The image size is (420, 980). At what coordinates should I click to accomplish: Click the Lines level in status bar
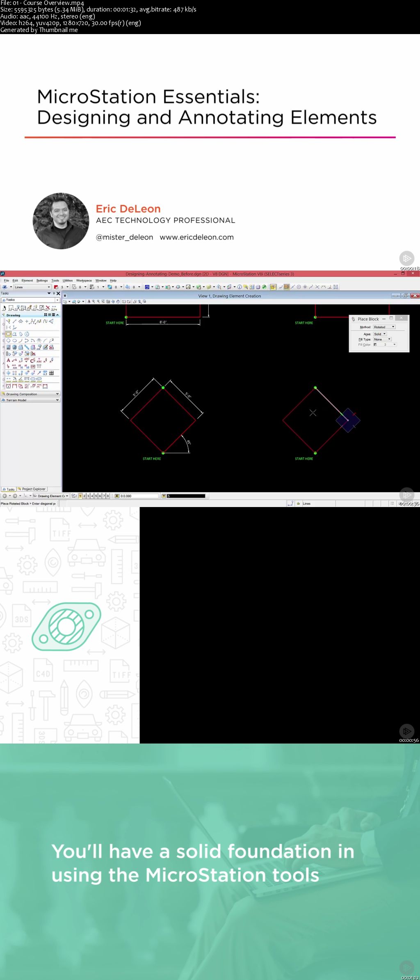[306, 503]
